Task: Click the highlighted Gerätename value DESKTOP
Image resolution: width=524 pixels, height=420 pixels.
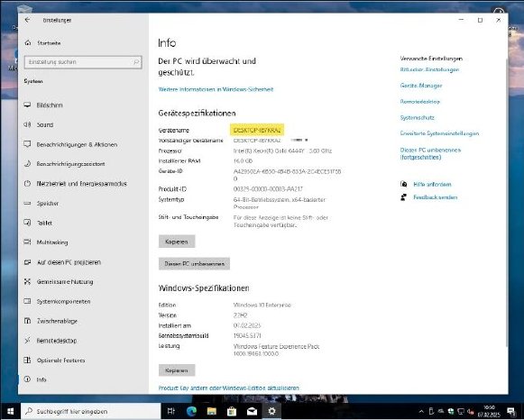Action: coord(257,130)
